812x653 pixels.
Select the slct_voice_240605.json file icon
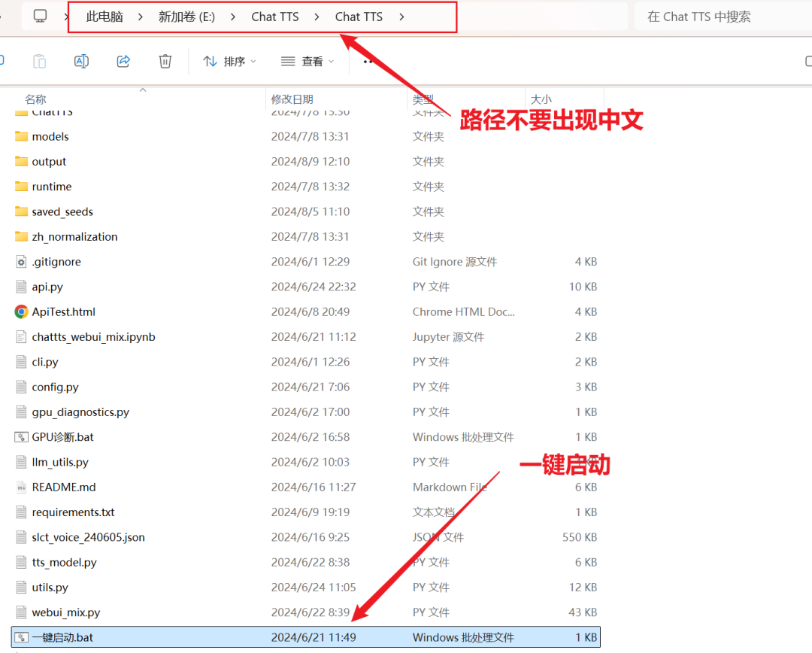pyautogui.click(x=21, y=537)
